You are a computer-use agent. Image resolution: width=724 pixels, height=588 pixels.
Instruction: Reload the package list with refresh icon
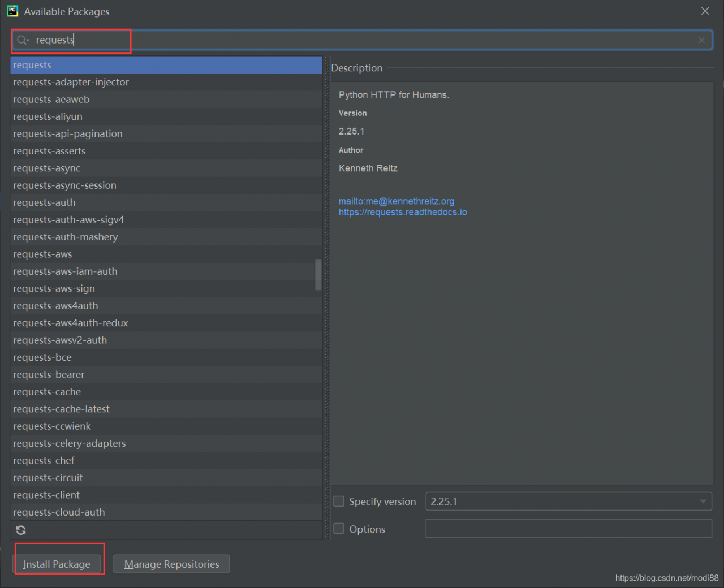point(21,530)
